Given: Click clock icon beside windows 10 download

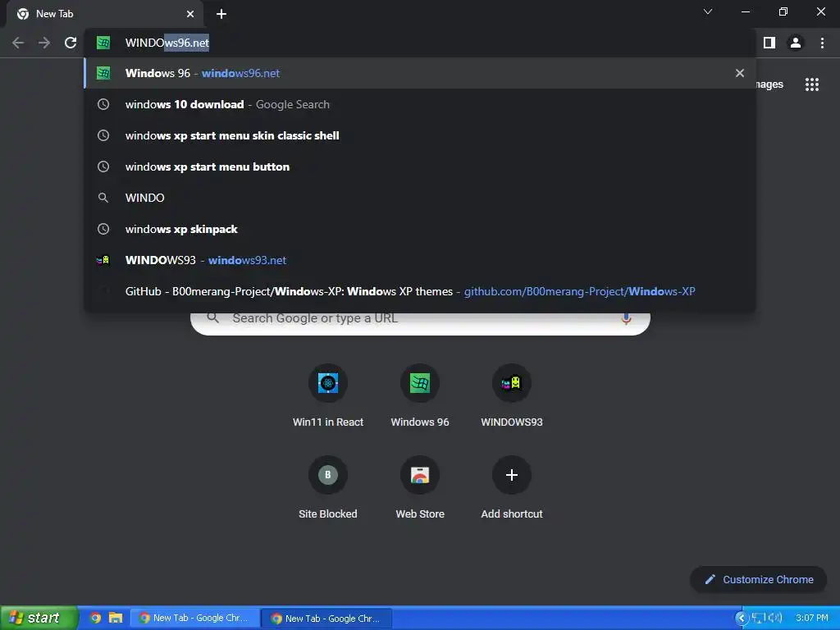Looking at the screenshot, I should click(x=103, y=104).
